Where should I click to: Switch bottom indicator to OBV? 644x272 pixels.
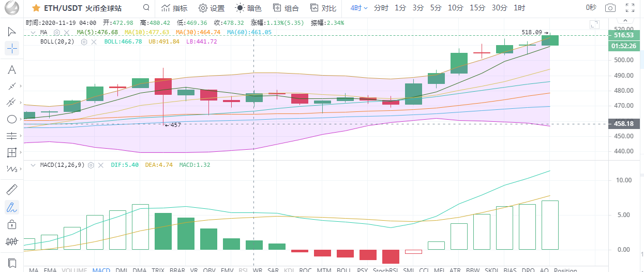click(209, 270)
